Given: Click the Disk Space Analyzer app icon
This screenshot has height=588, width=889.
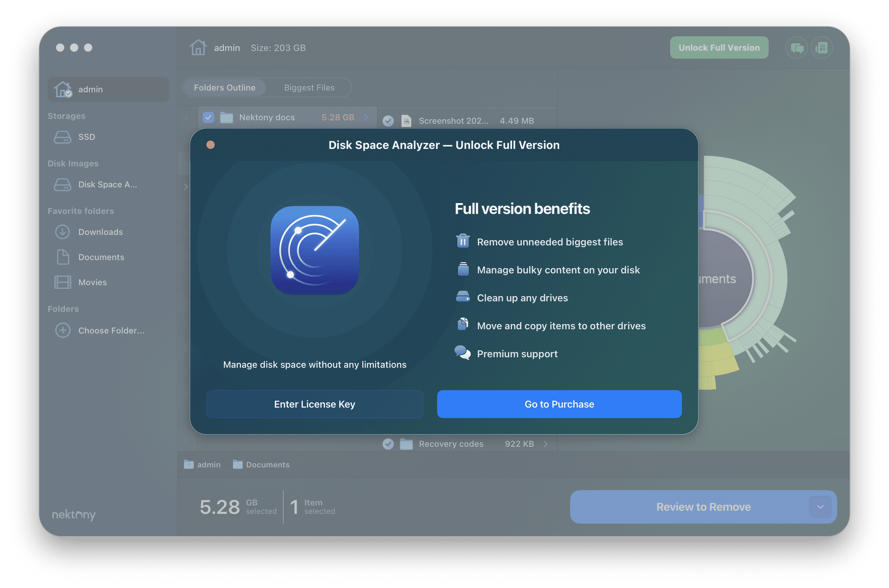Looking at the screenshot, I should [x=314, y=250].
